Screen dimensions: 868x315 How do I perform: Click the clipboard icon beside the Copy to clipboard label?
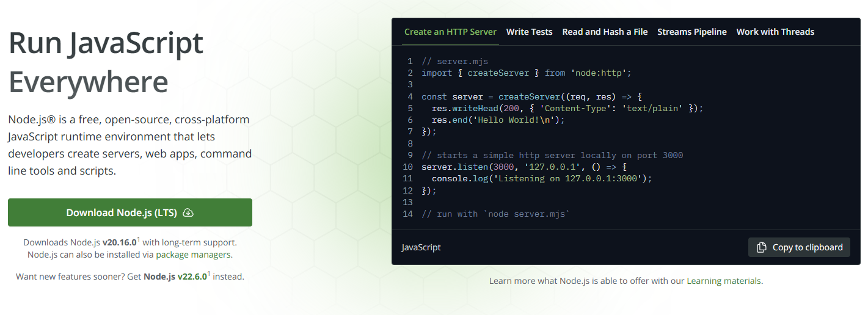(762, 247)
